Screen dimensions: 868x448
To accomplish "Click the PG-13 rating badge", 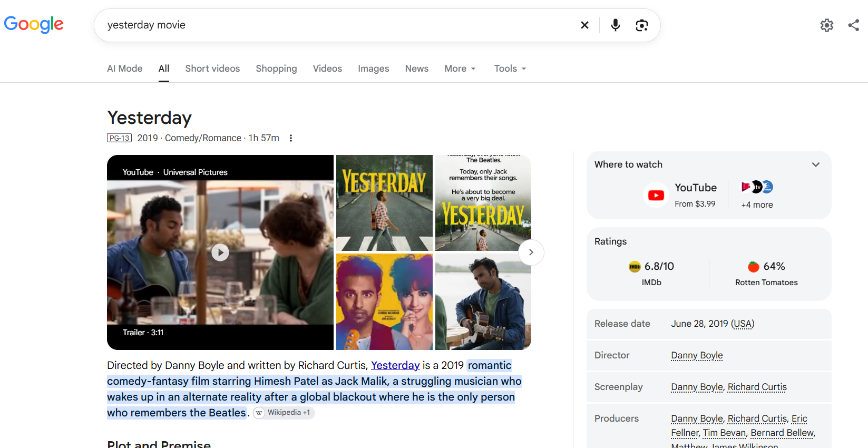I will pos(119,138).
